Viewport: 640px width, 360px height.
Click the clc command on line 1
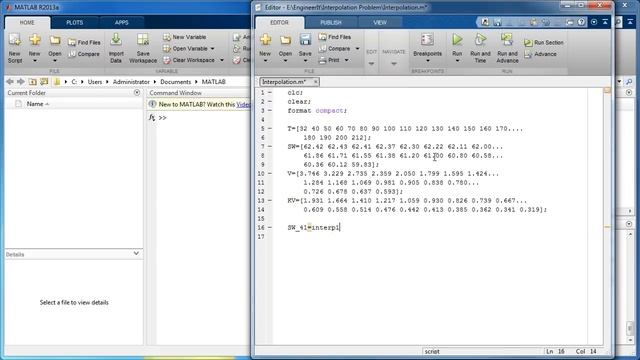coord(294,93)
